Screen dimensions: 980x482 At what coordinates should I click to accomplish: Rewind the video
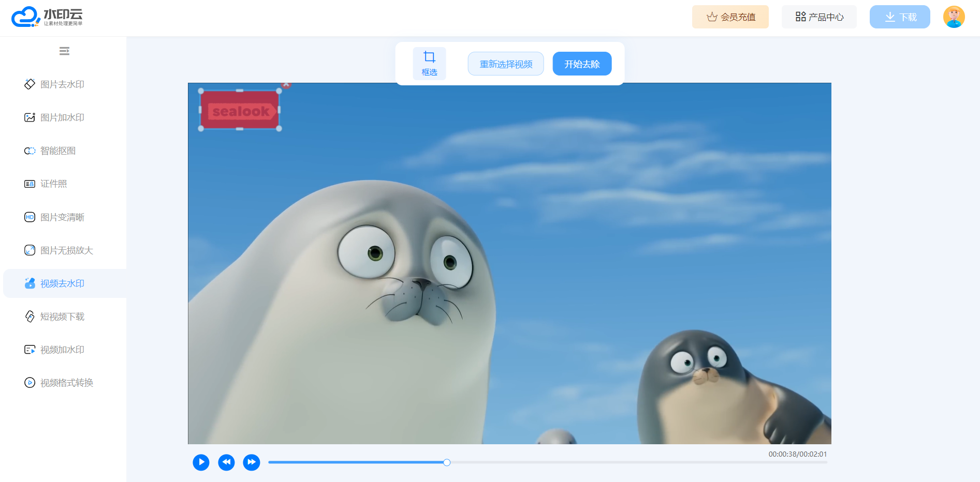tap(226, 462)
